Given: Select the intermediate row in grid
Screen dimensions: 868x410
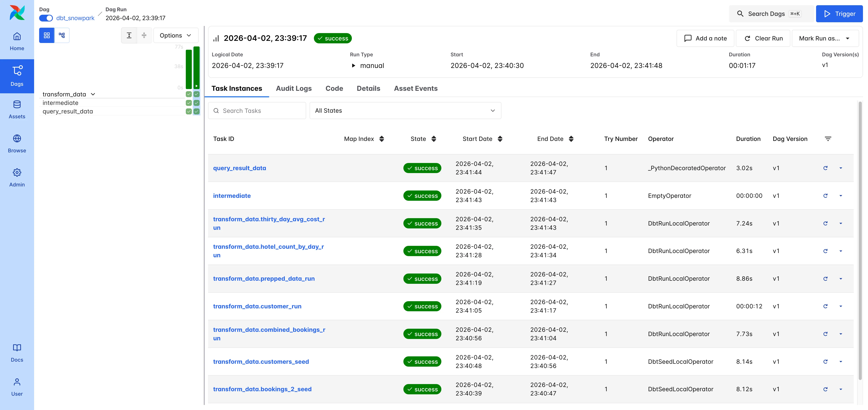Looking at the screenshot, I should tap(60, 103).
